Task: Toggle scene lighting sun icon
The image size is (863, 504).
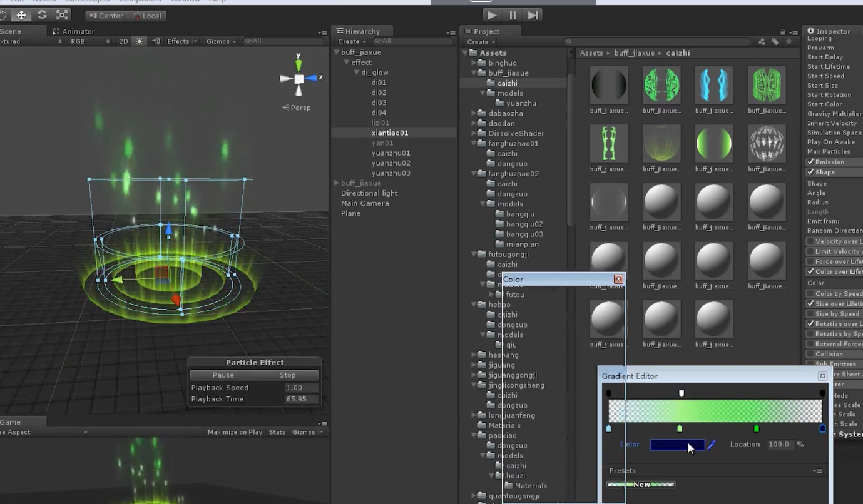Action: pos(139,41)
